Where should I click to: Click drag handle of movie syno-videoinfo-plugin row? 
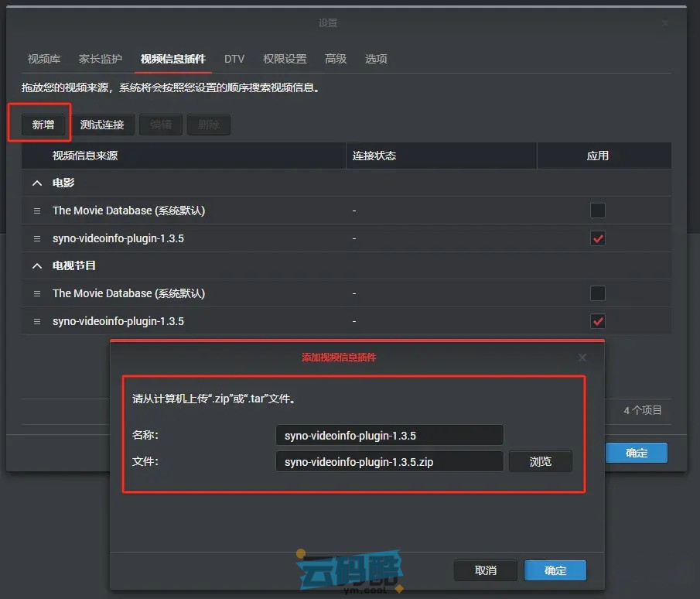click(x=36, y=238)
